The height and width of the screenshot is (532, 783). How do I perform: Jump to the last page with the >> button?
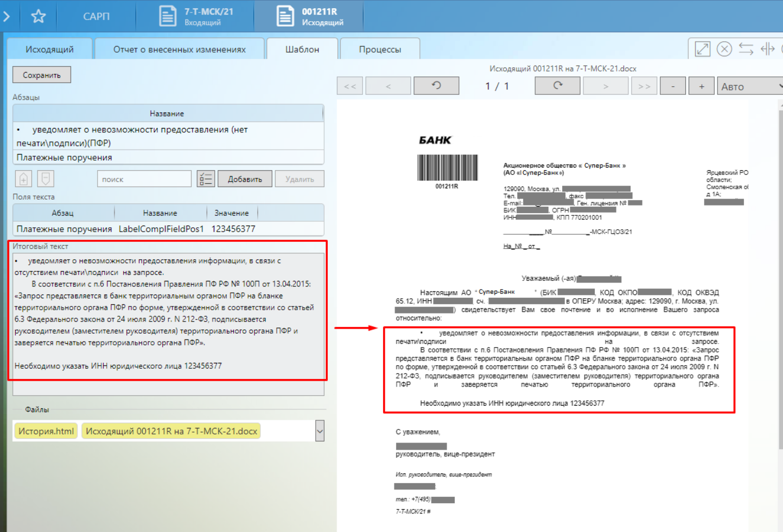click(x=644, y=86)
